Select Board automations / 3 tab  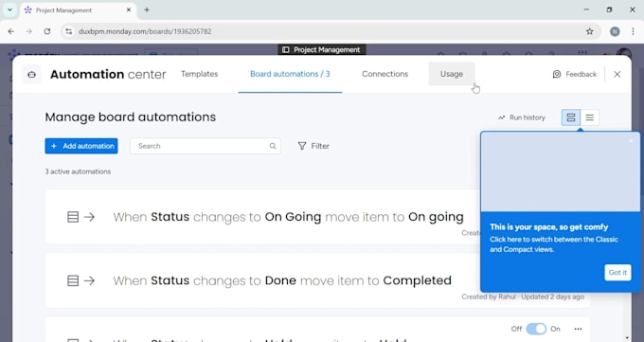coord(290,74)
